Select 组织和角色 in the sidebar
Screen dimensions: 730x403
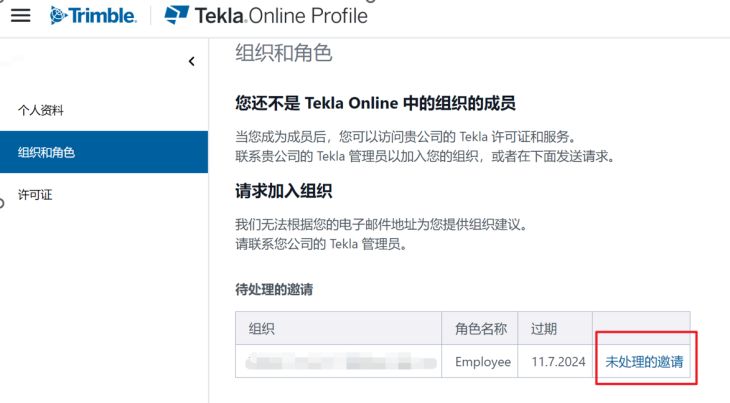coord(46,152)
